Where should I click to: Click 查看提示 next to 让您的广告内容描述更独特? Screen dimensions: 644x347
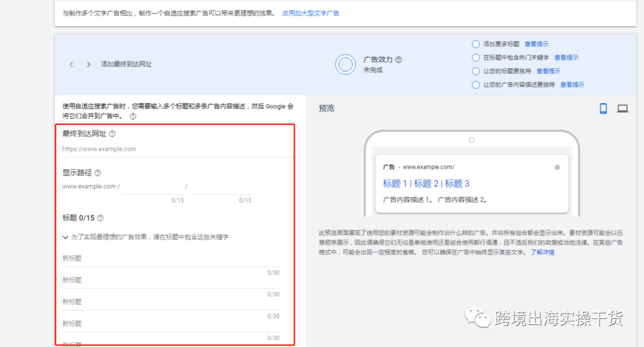click(572, 85)
